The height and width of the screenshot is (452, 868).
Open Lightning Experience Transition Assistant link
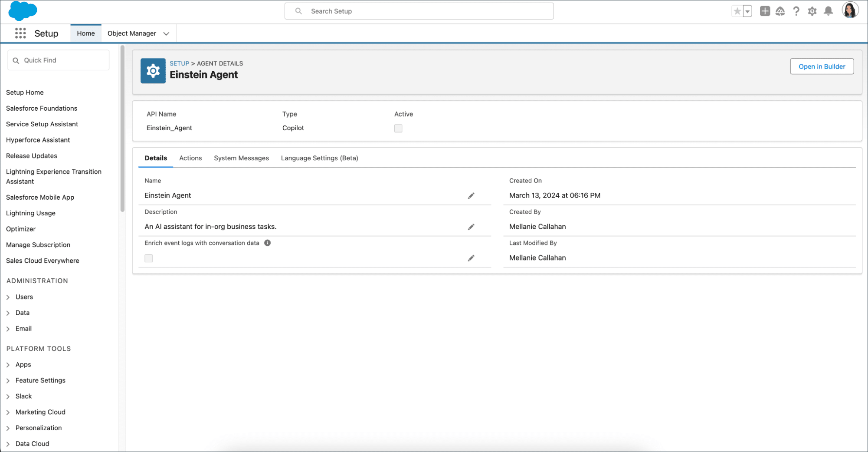[x=54, y=176]
